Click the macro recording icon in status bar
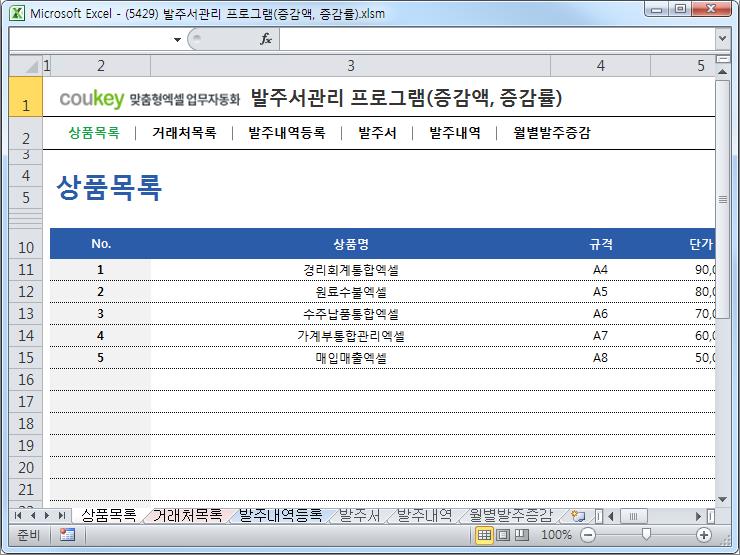Screen dimensions: 740x555 point(67,535)
